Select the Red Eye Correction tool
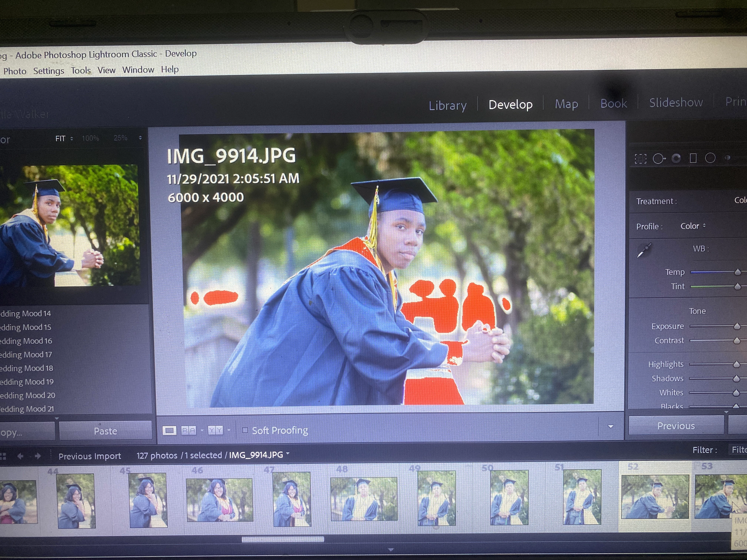This screenshot has width=747, height=560. 676,158
